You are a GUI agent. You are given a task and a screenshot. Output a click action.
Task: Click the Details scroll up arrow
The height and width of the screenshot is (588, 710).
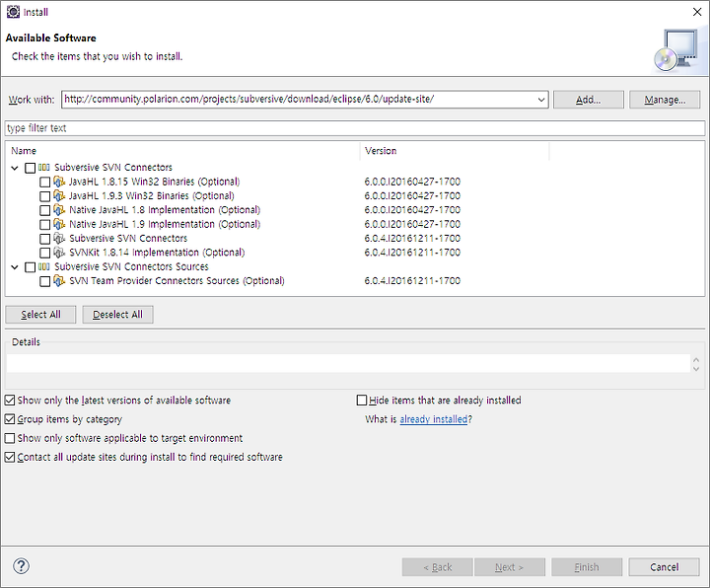[x=696, y=359]
